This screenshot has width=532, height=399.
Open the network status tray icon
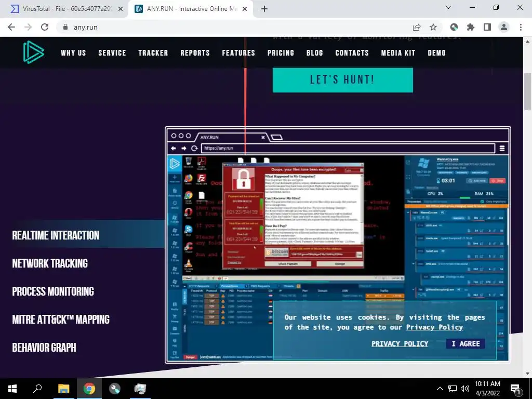[x=453, y=389]
